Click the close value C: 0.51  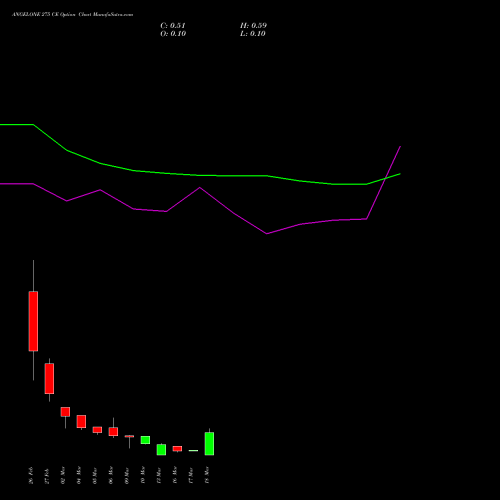pos(173,26)
